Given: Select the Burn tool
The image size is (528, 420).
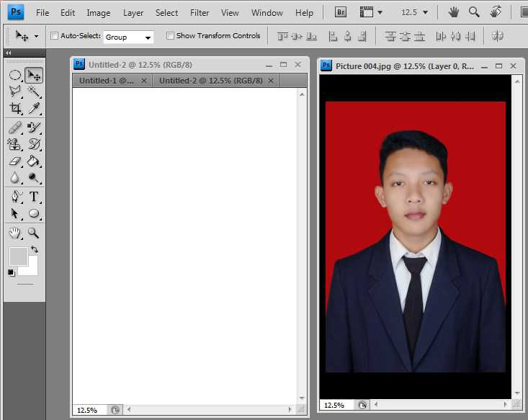Looking at the screenshot, I should click(34, 177).
